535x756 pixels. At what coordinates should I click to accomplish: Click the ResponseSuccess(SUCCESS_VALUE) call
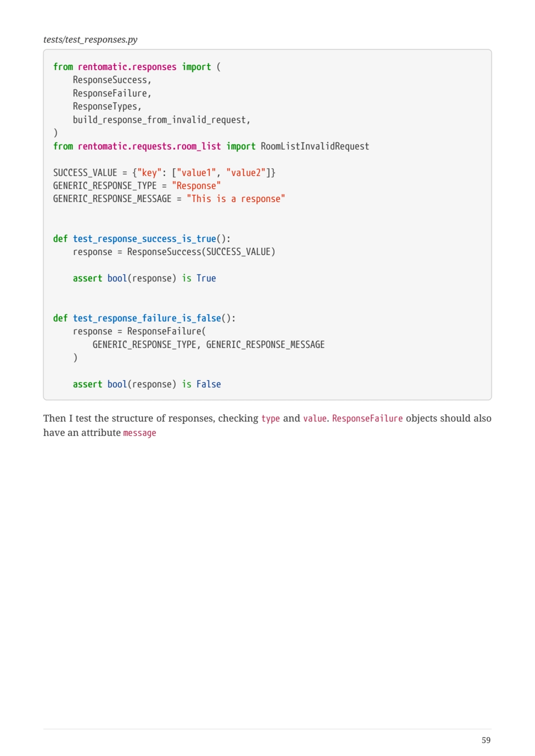click(201, 252)
